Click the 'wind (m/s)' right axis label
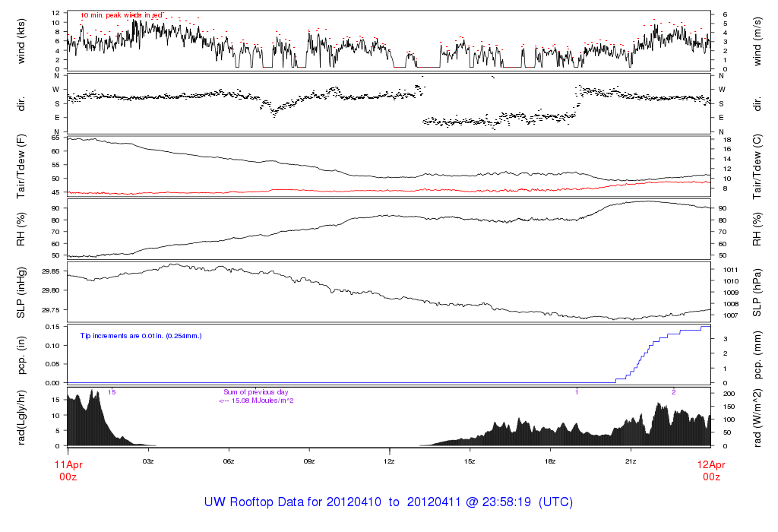The height and width of the screenshot is (532, 778). (x=757, y=41)
